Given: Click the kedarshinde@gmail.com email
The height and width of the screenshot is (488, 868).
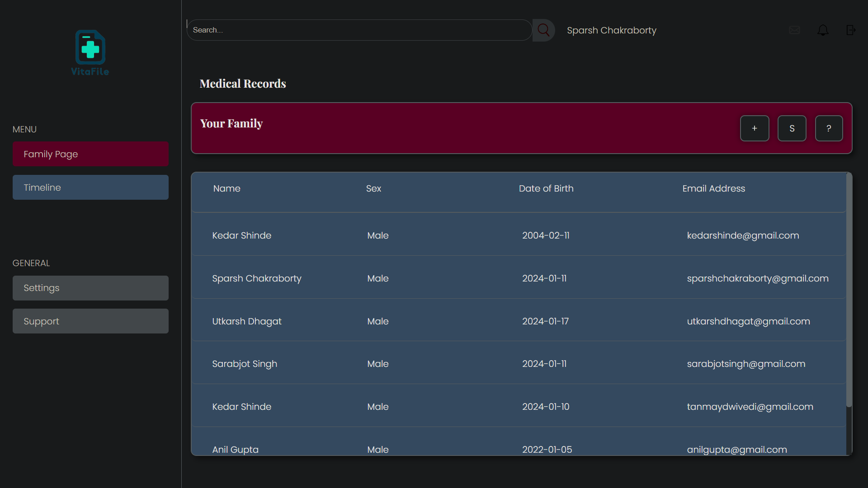Looking at the screenshot, I should (x=743, y=235).
